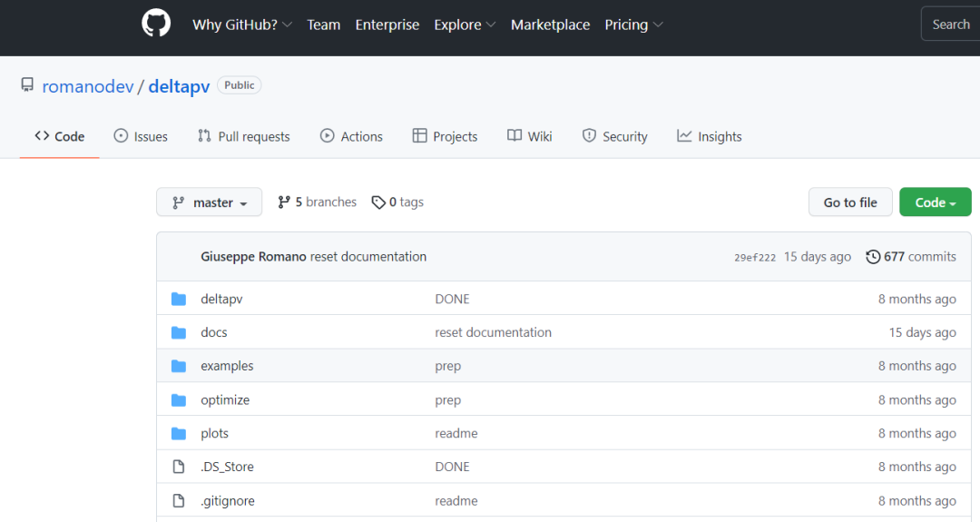Screen dimensions: 980x522
Task: Click the folder icon for the examples row
Action: 179,366
